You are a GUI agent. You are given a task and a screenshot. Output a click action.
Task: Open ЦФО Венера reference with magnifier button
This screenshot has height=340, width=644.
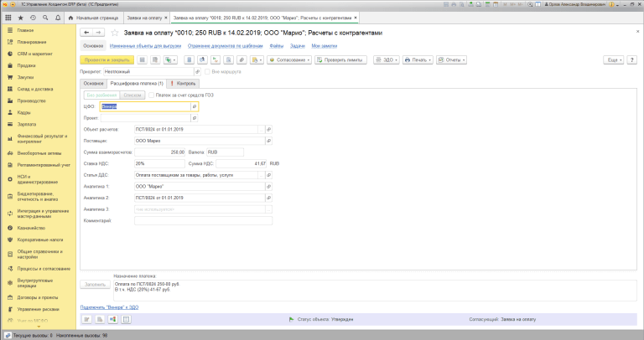195,106
